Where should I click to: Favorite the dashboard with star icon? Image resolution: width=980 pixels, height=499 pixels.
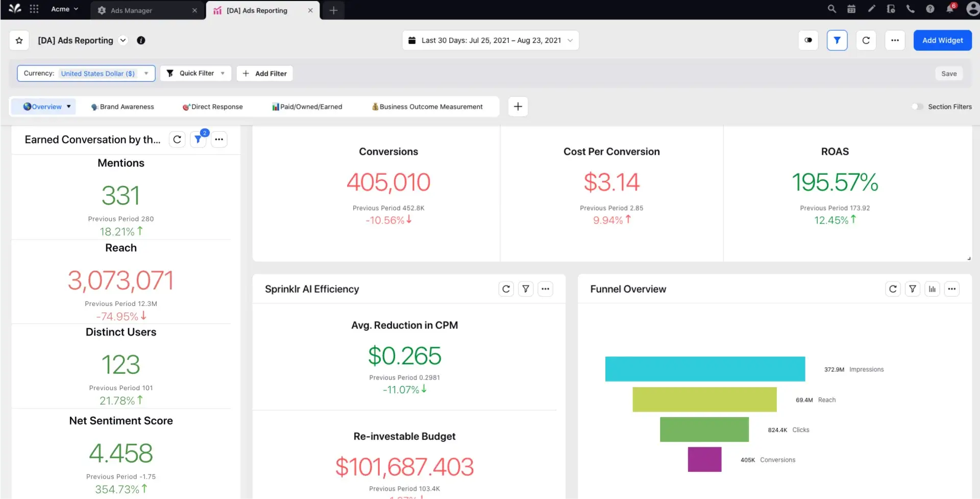19,40
